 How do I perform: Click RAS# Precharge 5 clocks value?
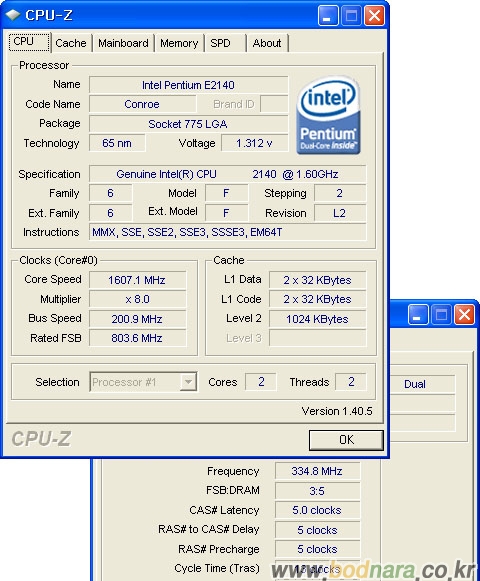point(317,549)
